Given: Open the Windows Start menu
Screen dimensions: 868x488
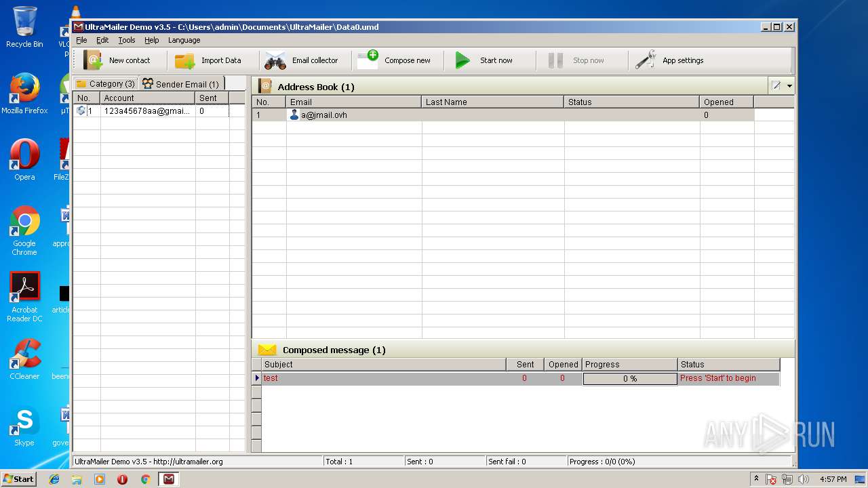Looking at the screenshot, I should coord(18,479).
